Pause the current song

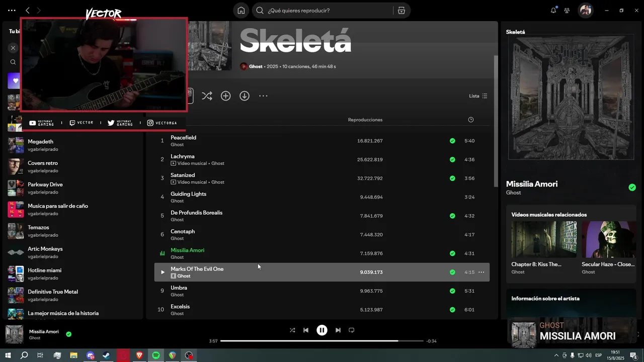[322, 330]
